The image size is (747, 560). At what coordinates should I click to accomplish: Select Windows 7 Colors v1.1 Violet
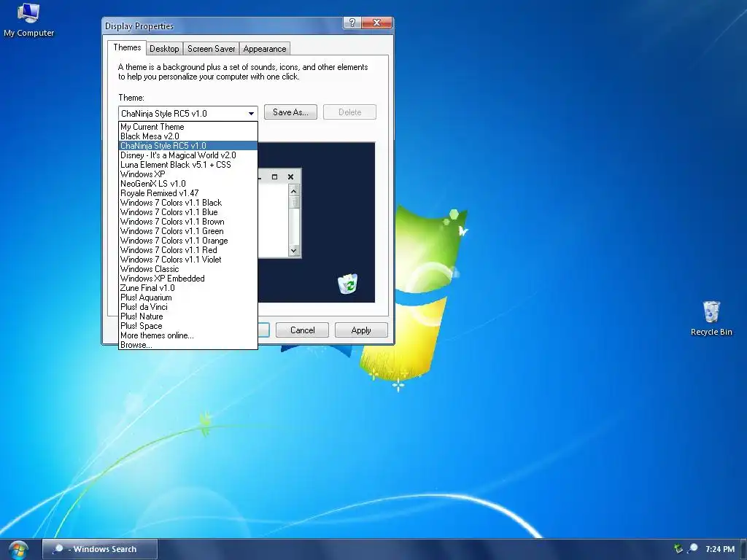(187, 260)
